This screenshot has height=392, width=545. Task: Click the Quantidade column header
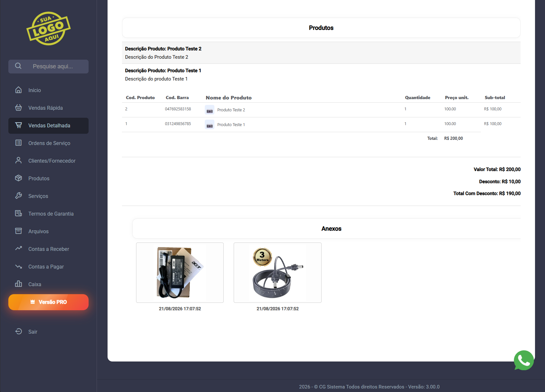point(418,98)
